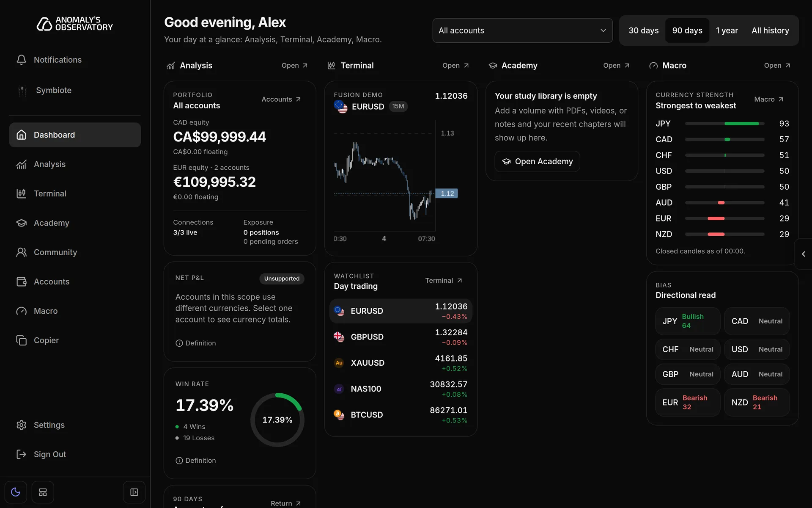The width and height of the screenshot is (812, 508).
Task: Collapse the sidebar panel icon
Action: click(134, 492)
